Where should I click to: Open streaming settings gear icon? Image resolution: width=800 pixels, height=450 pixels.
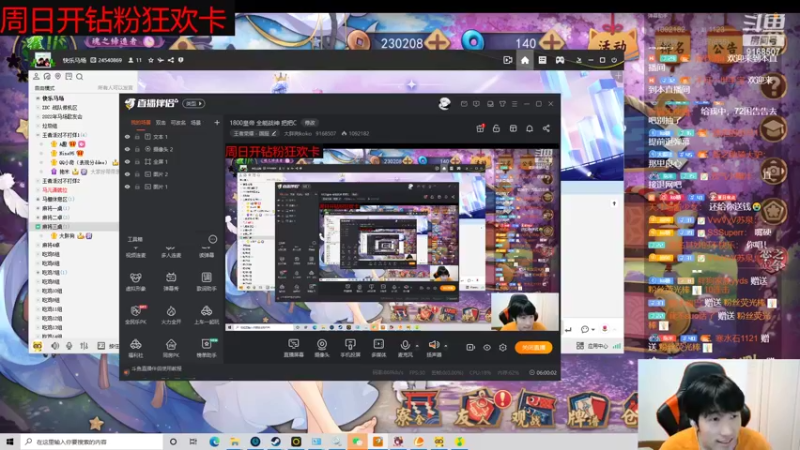[x=503, y=347]
